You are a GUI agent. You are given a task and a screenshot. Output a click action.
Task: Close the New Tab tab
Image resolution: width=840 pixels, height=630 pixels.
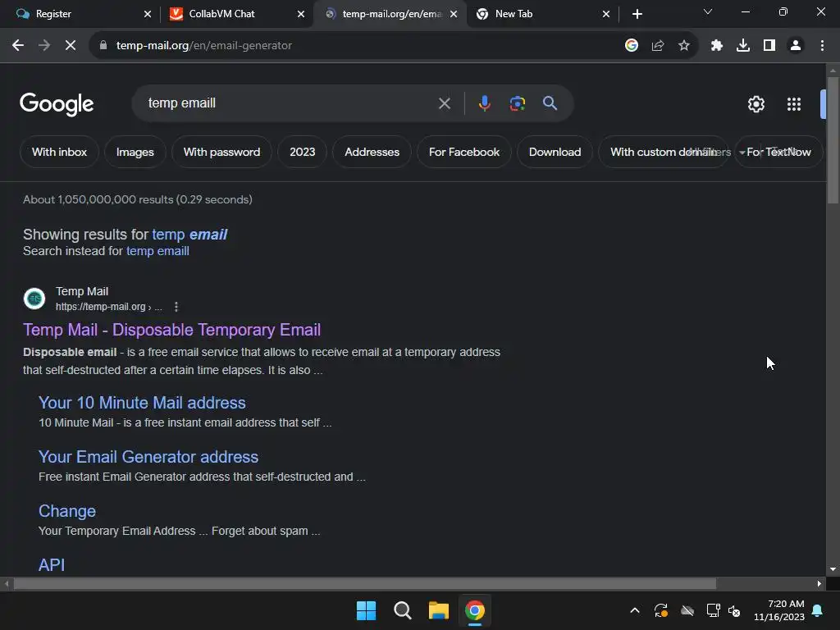pos(606,14)
